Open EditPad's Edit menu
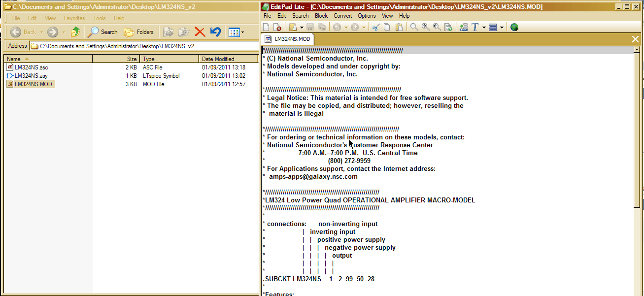 [x=281, y=16]
